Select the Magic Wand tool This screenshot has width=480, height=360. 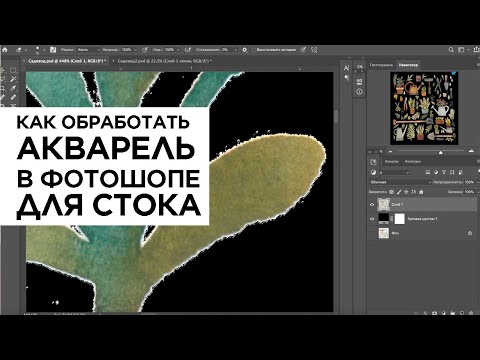coord(13,79)
